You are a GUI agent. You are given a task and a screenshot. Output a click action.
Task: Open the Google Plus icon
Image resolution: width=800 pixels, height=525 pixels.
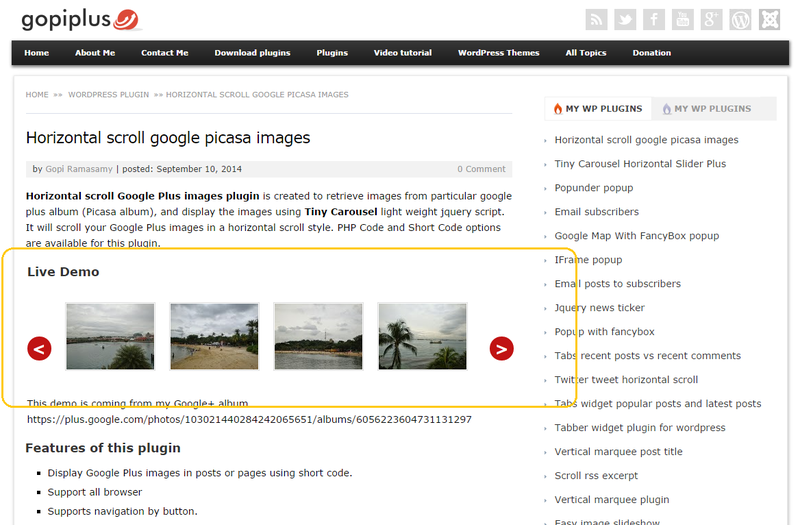point(711,20)
